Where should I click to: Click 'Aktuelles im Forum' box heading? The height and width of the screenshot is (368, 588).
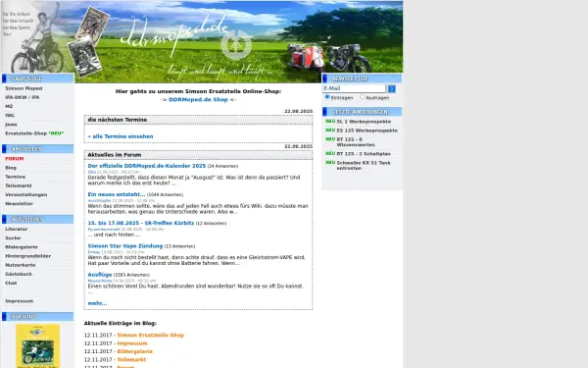coord(115,155)
